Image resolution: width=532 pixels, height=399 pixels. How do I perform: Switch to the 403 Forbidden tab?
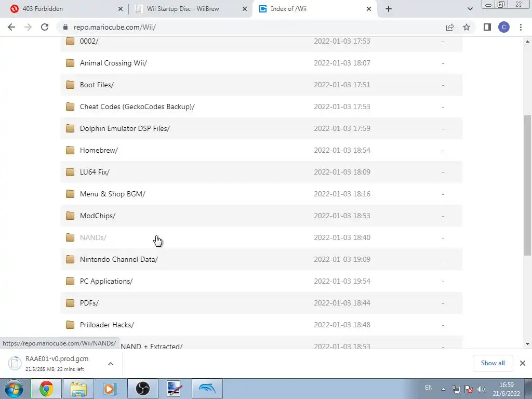point(64,9)
